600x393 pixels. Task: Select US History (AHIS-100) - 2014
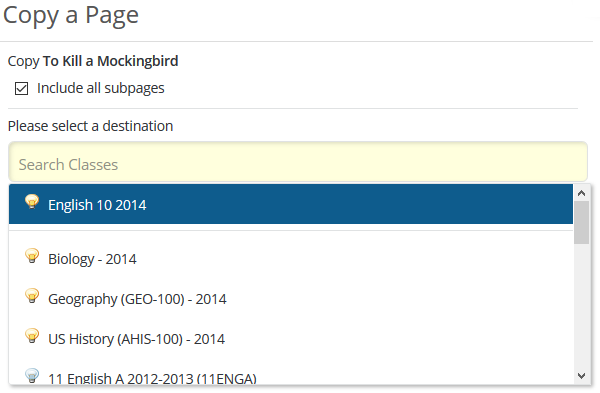291,339
